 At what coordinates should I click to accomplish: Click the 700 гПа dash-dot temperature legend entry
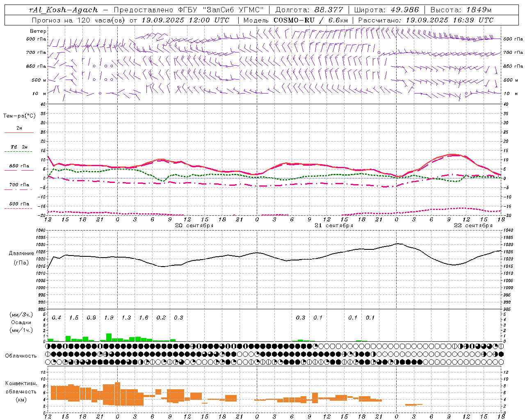[x=19, y=185]
